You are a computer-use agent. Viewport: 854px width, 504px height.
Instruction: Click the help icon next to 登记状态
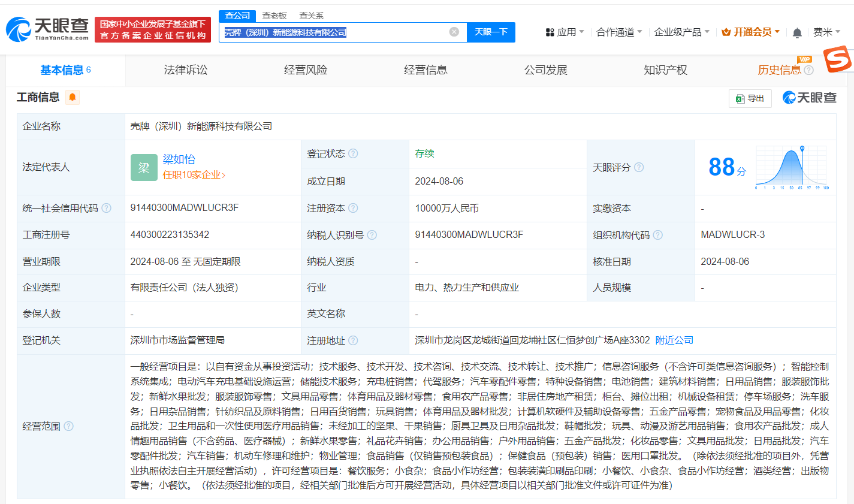353,153
